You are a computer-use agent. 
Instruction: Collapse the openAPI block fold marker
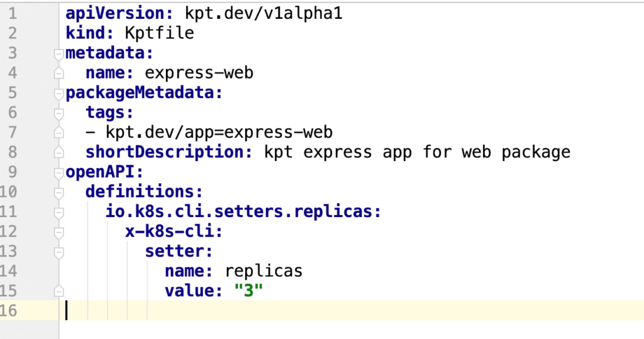[x=58, y=172]
